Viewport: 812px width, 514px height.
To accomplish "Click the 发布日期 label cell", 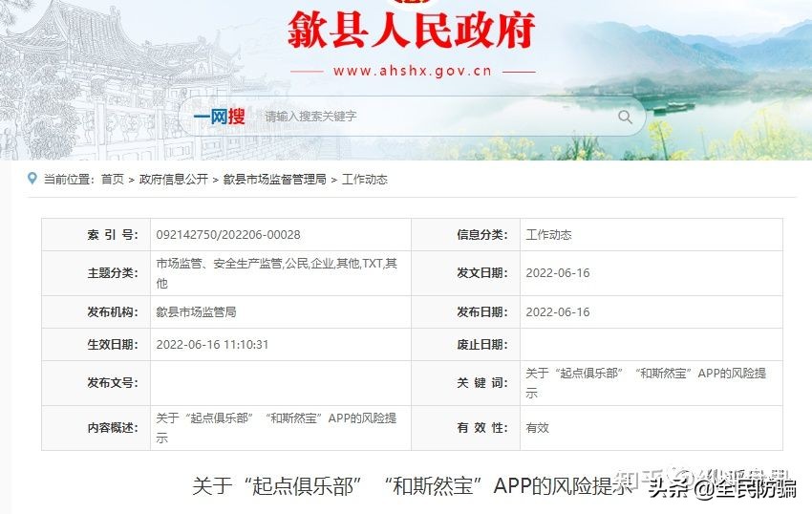I will pos(465,311).
